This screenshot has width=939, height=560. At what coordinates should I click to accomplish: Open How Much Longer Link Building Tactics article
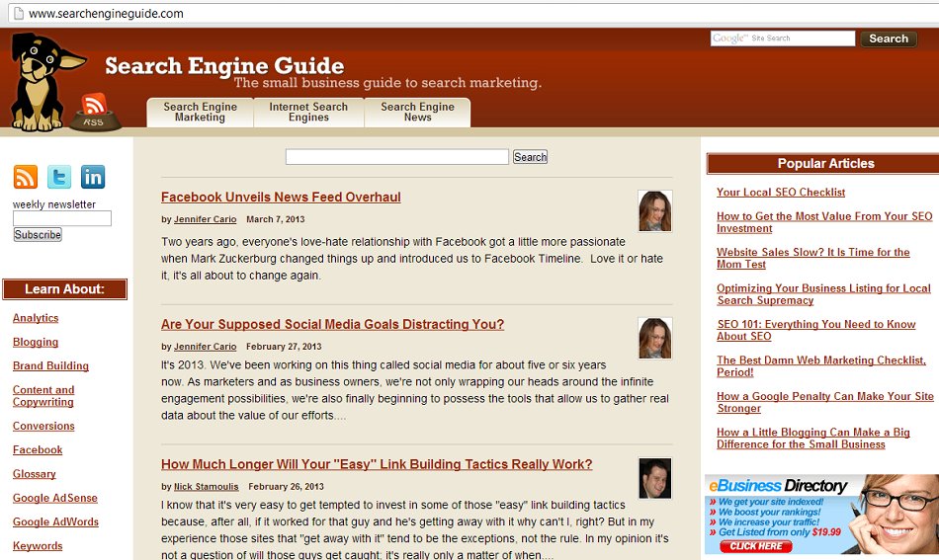[377, 464]
